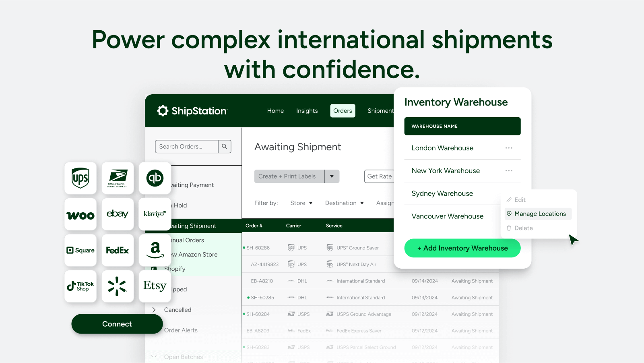The height and width of the screenshot is (363, 644).
Task: Select the Klaviyo integration icon
Action: (155, 214)
